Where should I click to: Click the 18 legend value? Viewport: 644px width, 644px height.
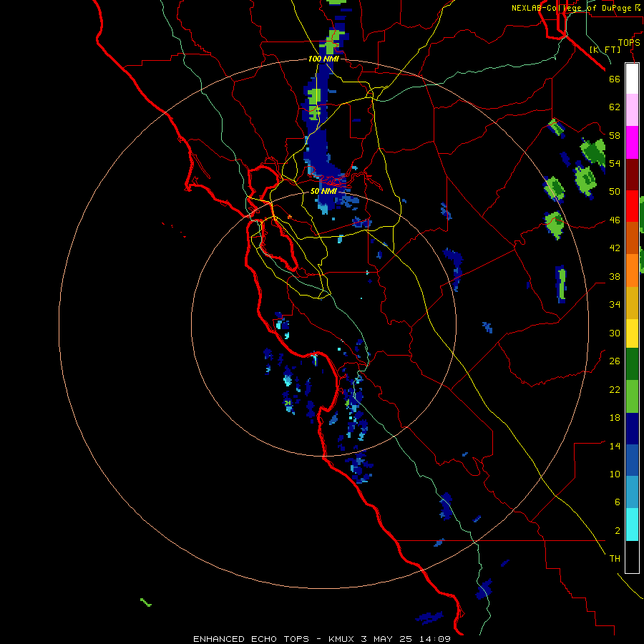(x=615, y=418)
